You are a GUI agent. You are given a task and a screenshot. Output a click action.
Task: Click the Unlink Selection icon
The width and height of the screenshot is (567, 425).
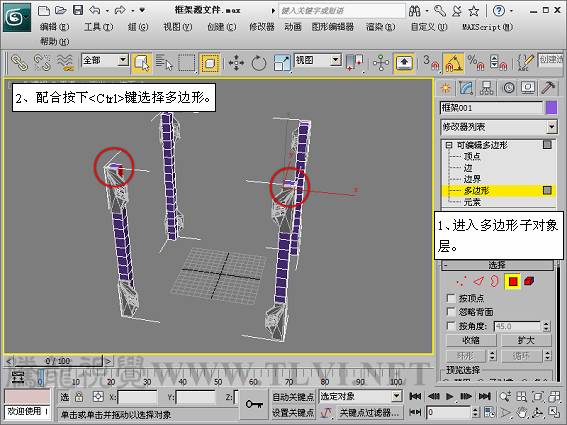pyautogui.click(x=42, y=62)
